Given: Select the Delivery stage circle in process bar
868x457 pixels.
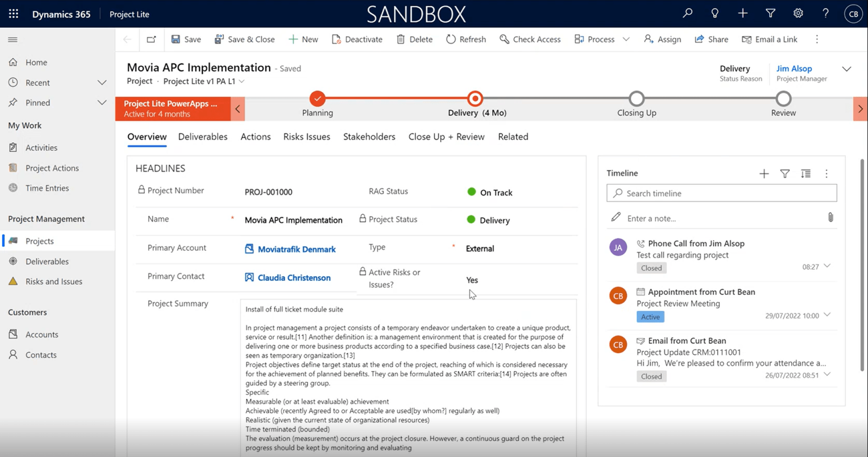Looking at the screenshot, I should (475, 99).
